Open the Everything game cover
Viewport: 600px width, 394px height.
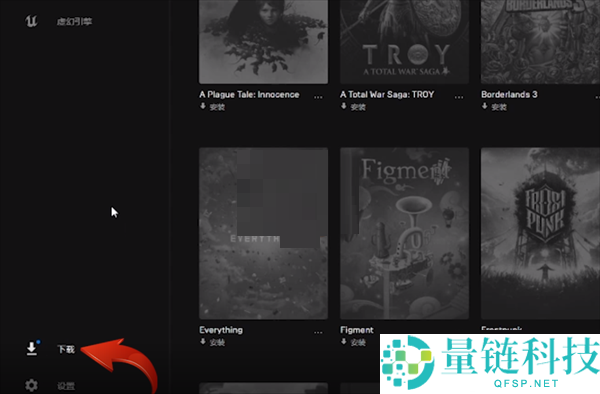[263, 233]
